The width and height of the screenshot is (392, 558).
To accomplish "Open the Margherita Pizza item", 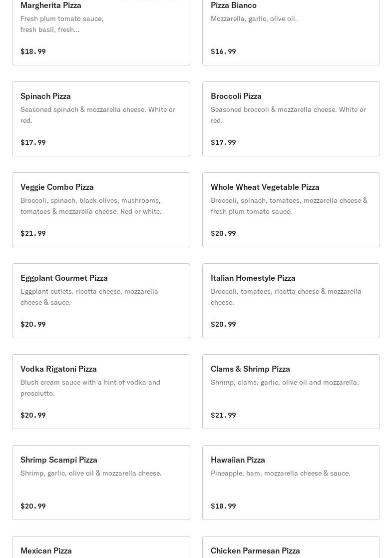I will click(101, 30).
